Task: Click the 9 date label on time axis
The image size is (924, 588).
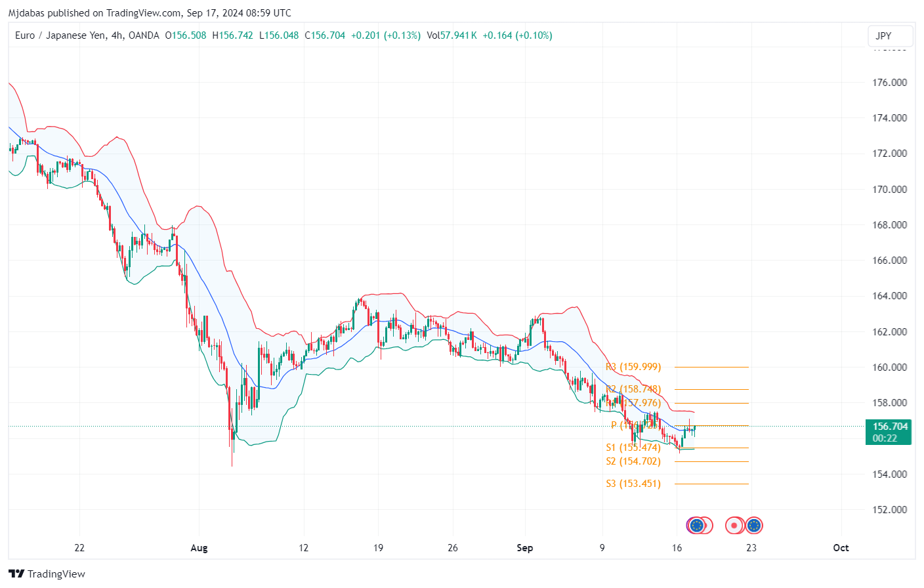Action: tap(602, 548)
